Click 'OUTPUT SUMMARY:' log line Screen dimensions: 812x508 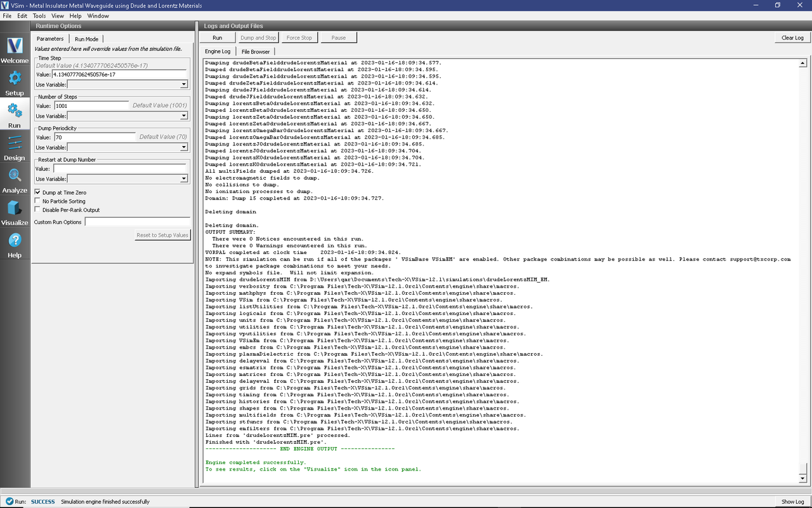(x=230, y=232)
